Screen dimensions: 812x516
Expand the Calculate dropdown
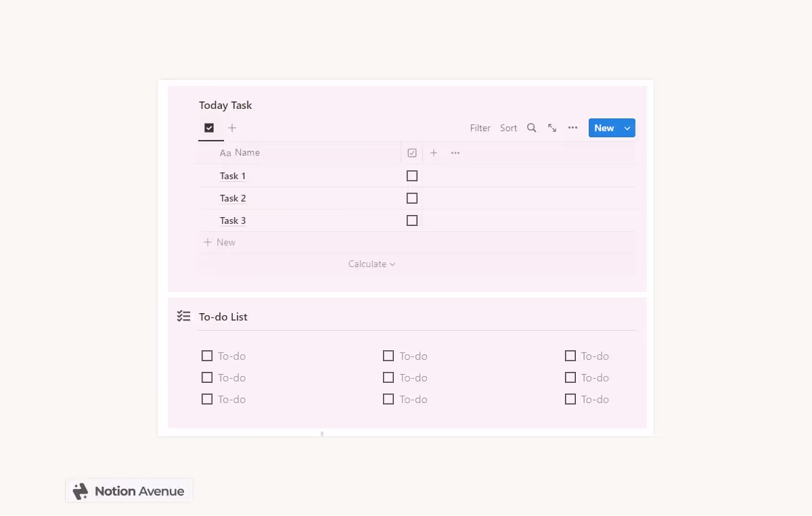click(371, 264)
